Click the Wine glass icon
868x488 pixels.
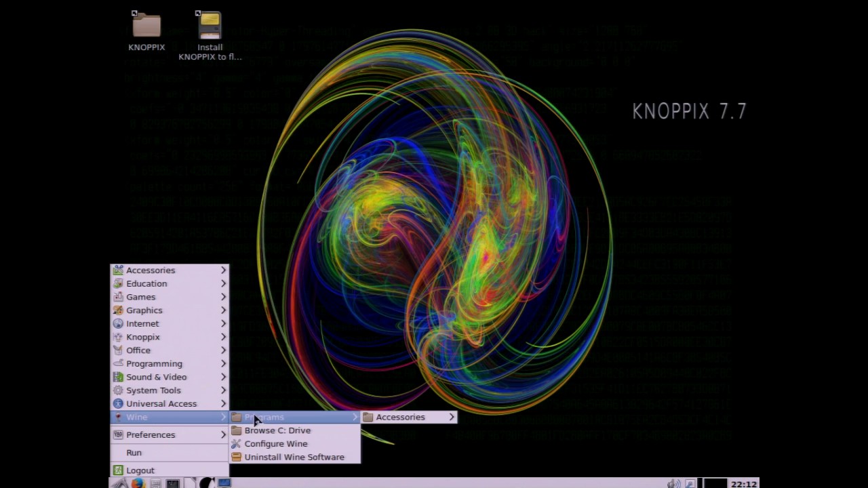click(x=118, y=417)
